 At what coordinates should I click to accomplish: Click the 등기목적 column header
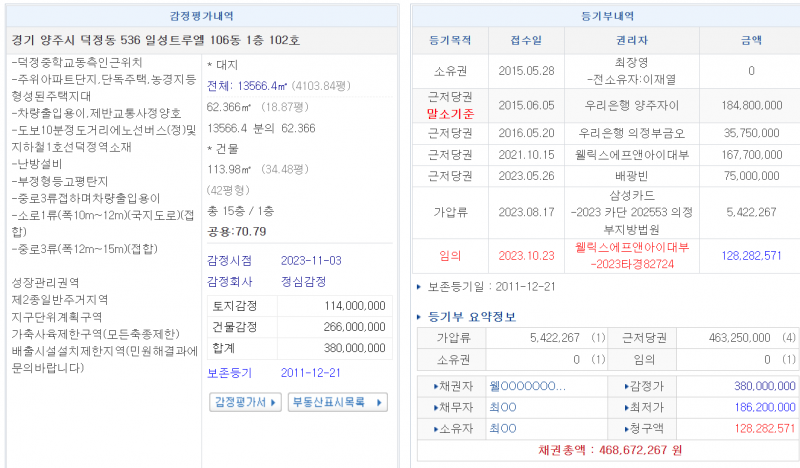tap(450, 41)
